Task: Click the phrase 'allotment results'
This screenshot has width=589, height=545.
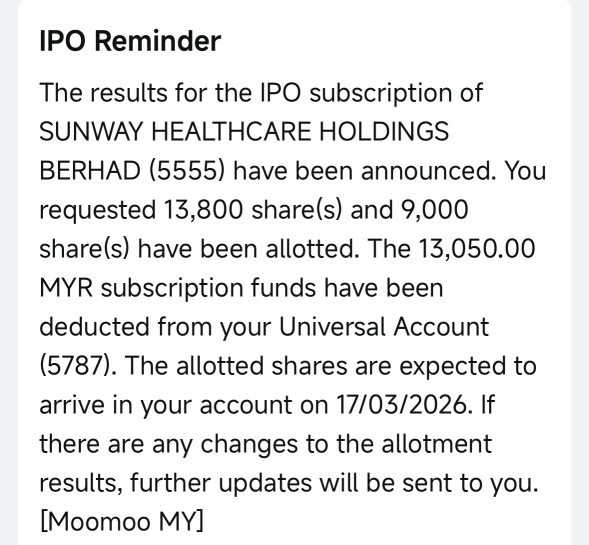Action: click(x=266, y=463)
